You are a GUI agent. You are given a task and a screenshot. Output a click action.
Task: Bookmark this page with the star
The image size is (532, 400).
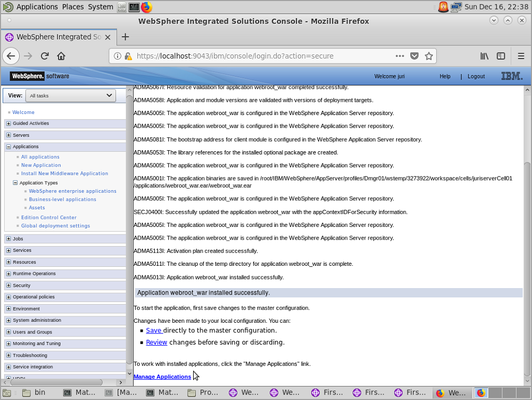pyautogui.click(x=429, y=56)
